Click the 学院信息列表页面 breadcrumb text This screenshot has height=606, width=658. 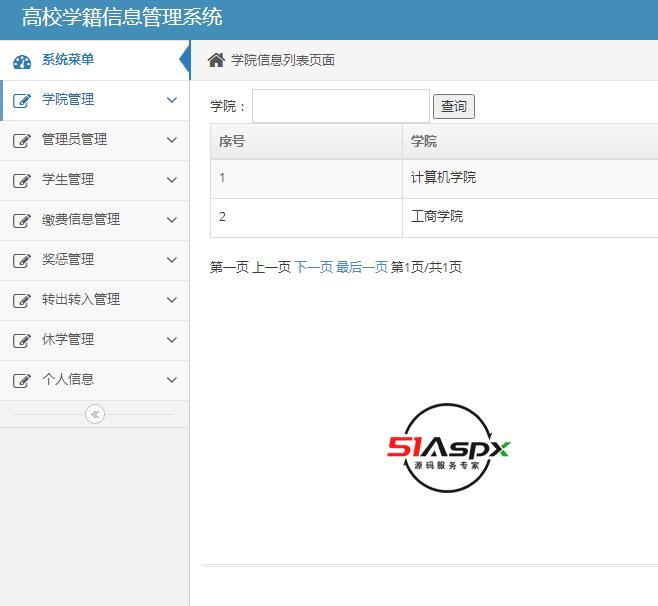(283, 60)
